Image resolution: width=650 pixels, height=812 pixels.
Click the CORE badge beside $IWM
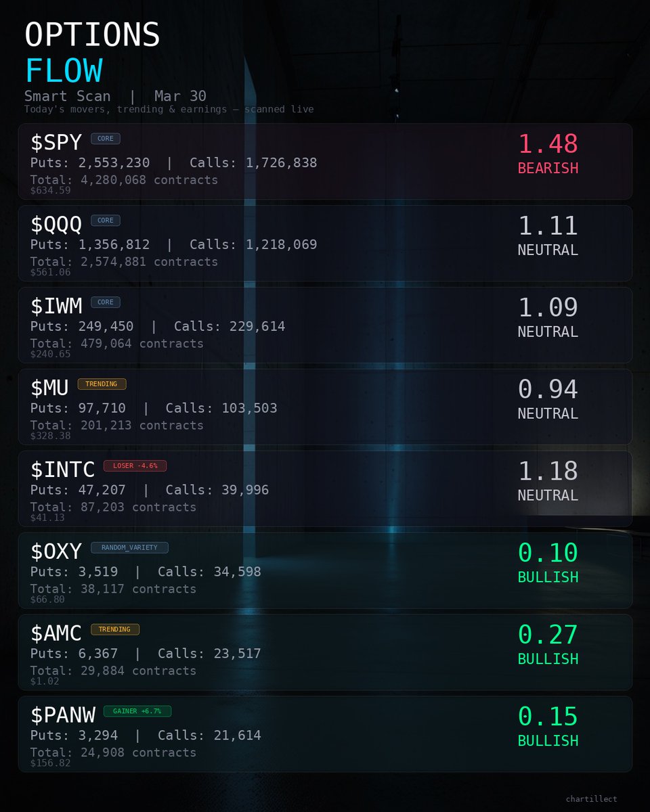[106, 302]
